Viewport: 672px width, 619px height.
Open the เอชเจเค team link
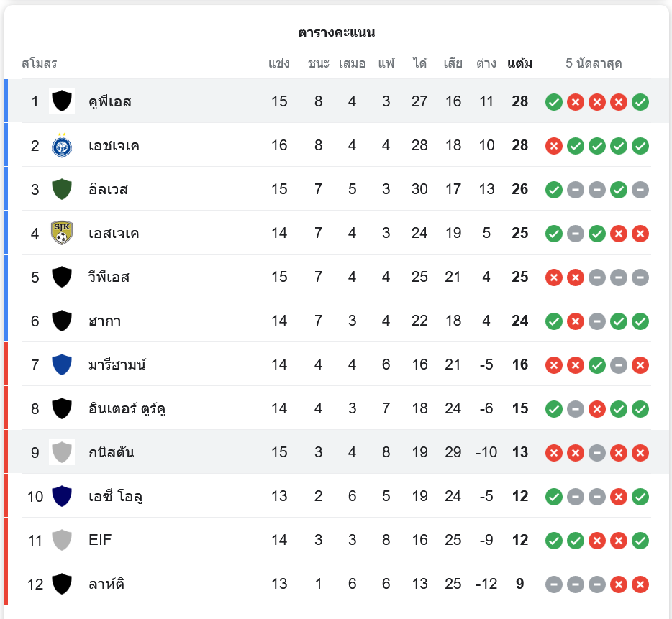coord(114,146)
